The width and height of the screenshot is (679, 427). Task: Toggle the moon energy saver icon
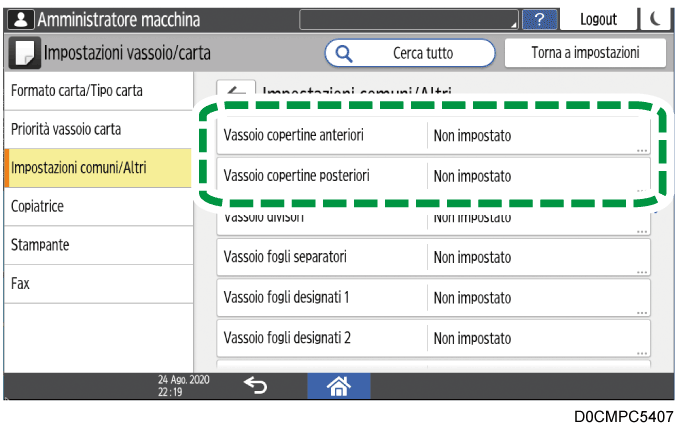coord(655,19)
